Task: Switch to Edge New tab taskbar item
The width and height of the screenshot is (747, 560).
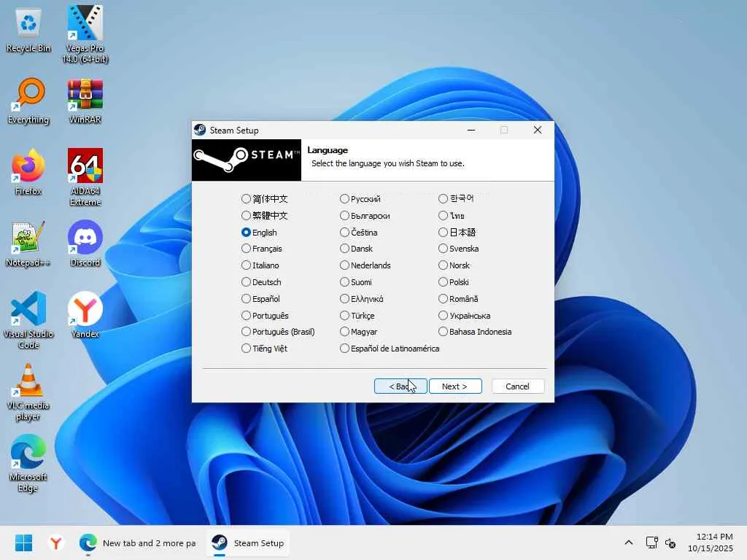Action: point(138,542)
